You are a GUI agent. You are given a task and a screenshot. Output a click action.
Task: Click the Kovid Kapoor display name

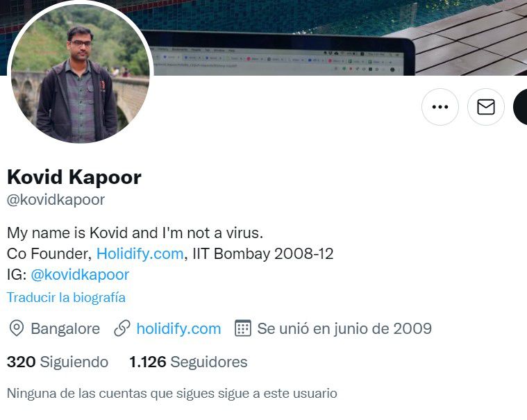pos(74,177)
